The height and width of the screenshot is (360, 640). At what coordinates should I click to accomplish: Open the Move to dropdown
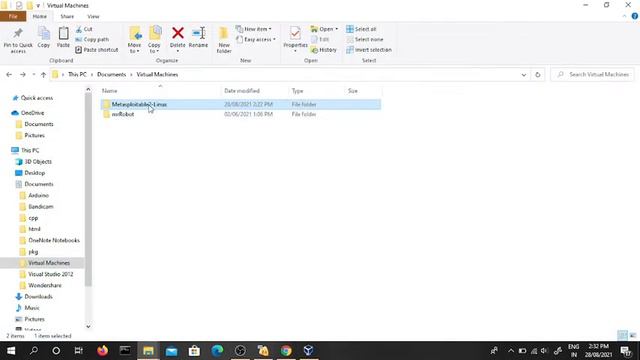click(134, 40)
